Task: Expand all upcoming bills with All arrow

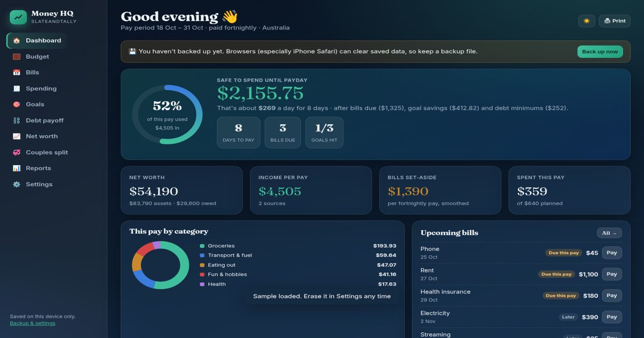Action: click(x=609, y=233)
